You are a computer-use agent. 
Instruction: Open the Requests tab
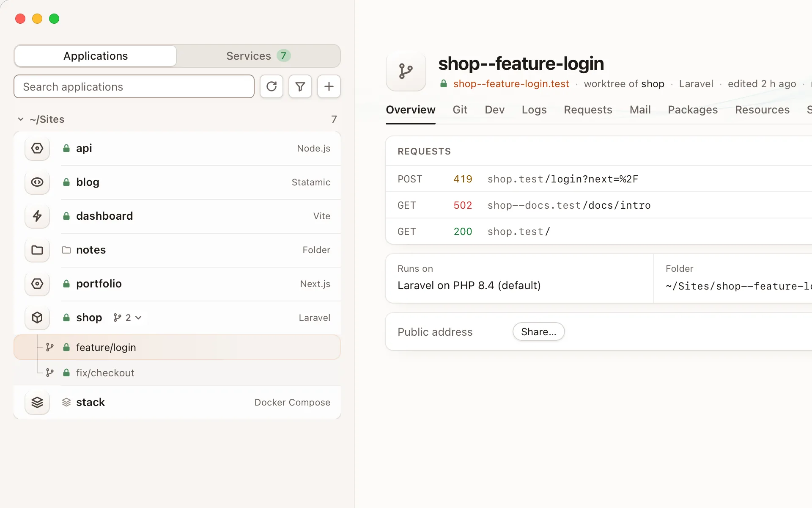click(x=588, y=110)
